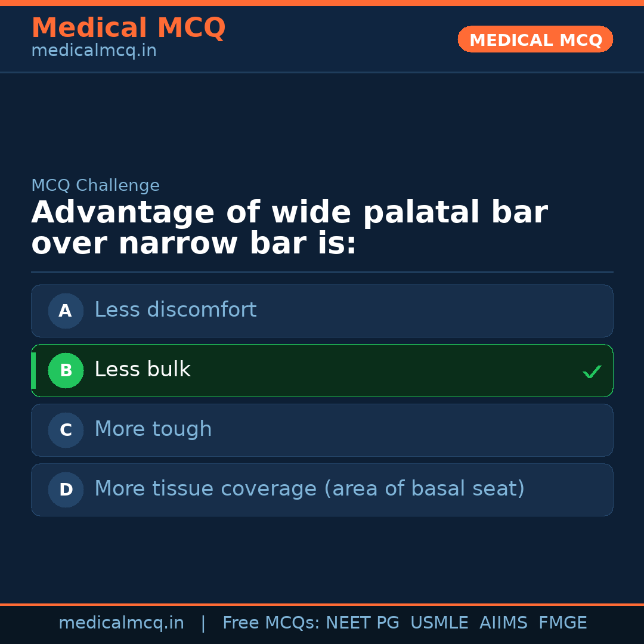This screenshot has height=644, width=644.
Task: Select answer 'More tough'
Action: click(322, 430)
